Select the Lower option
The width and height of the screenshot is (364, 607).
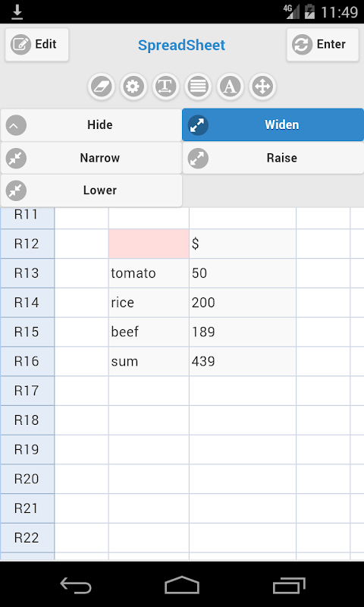point(91,190)
